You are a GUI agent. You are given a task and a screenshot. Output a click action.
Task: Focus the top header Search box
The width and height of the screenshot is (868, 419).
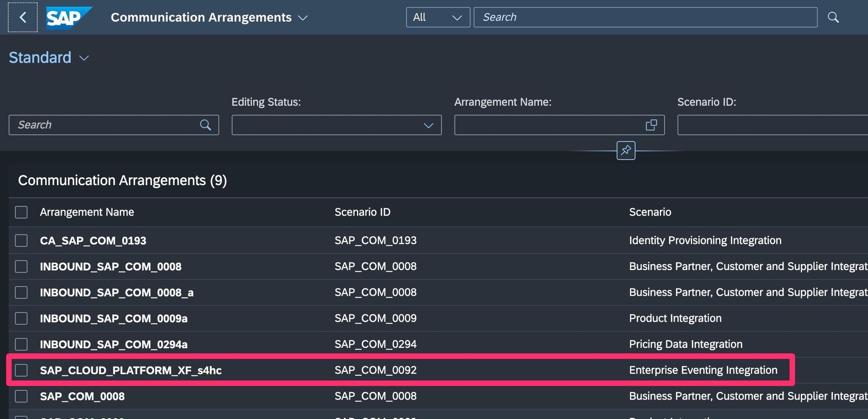pos(645,17)
